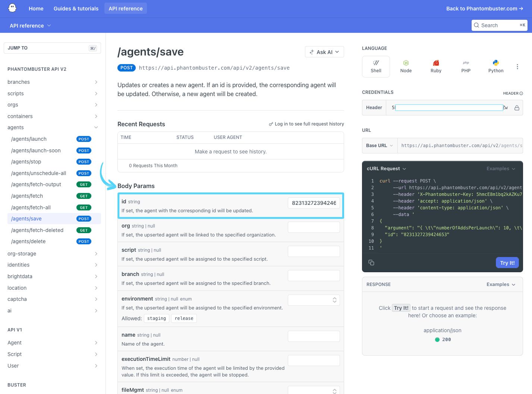Click green 200 status dot

437,340
